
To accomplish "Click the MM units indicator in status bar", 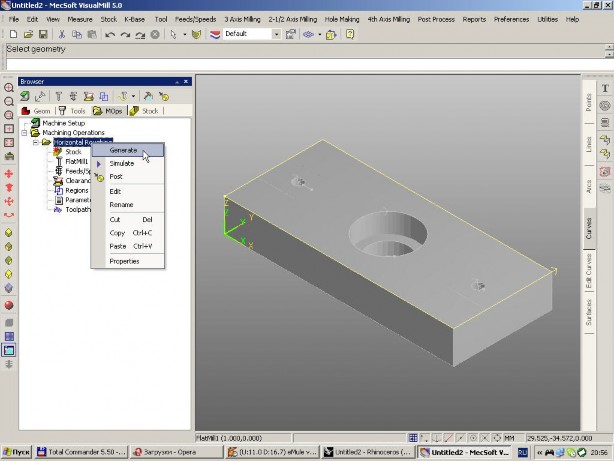I will (509, 438).
